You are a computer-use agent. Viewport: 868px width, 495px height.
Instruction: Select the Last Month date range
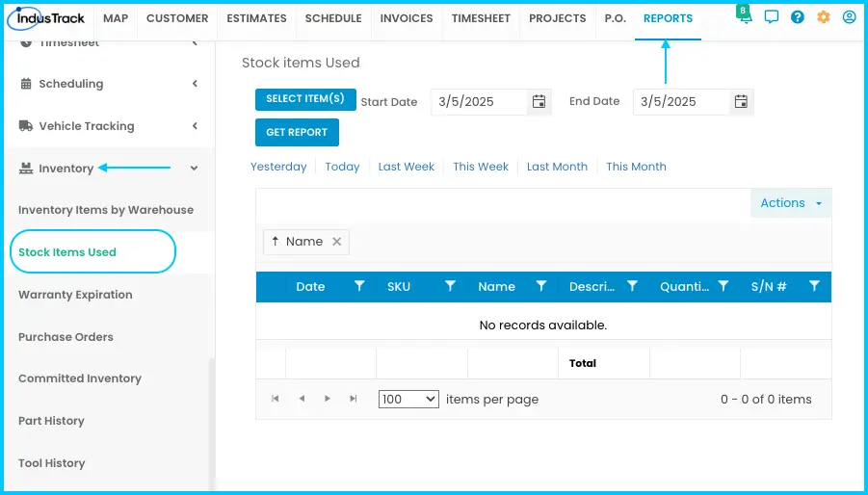[557, 167]
